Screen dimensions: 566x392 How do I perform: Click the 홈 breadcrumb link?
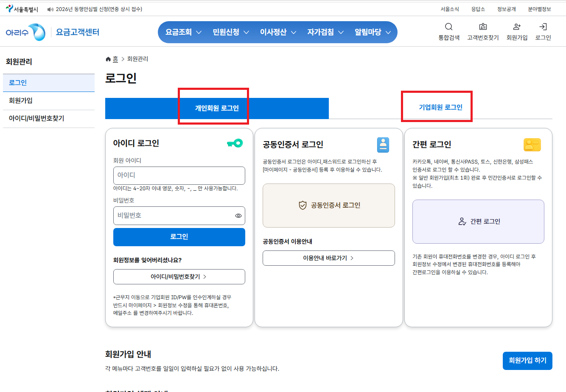coord(115,59)
